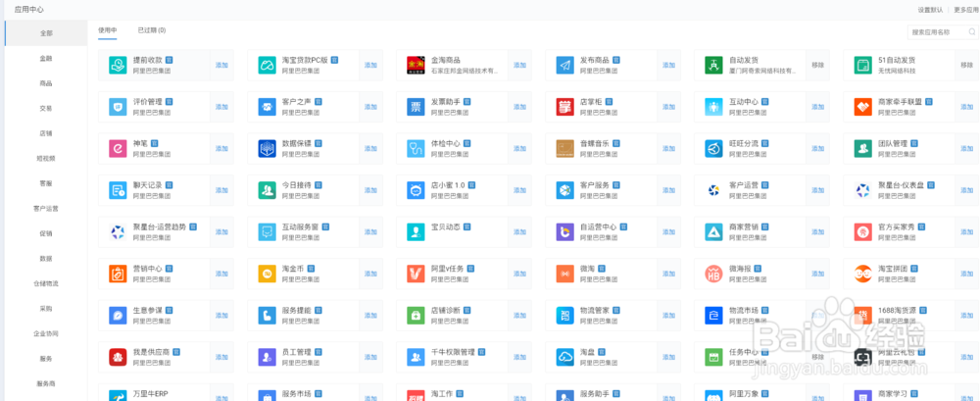The height and width of the screenshot is (401, 980).
Task: Click 添加 for 我是供应商
Action: pos(221,357)
